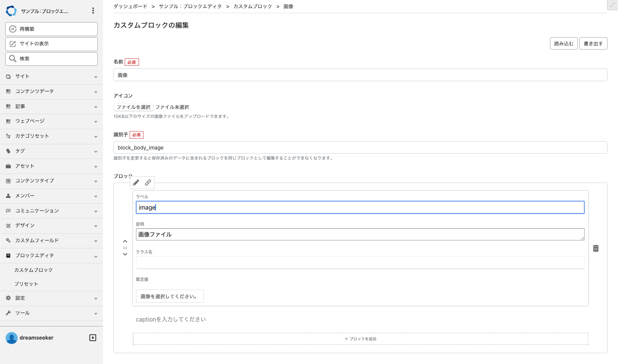Click the 書き出す button
Viewport: 618px width, 364px height.
(593, 43)
